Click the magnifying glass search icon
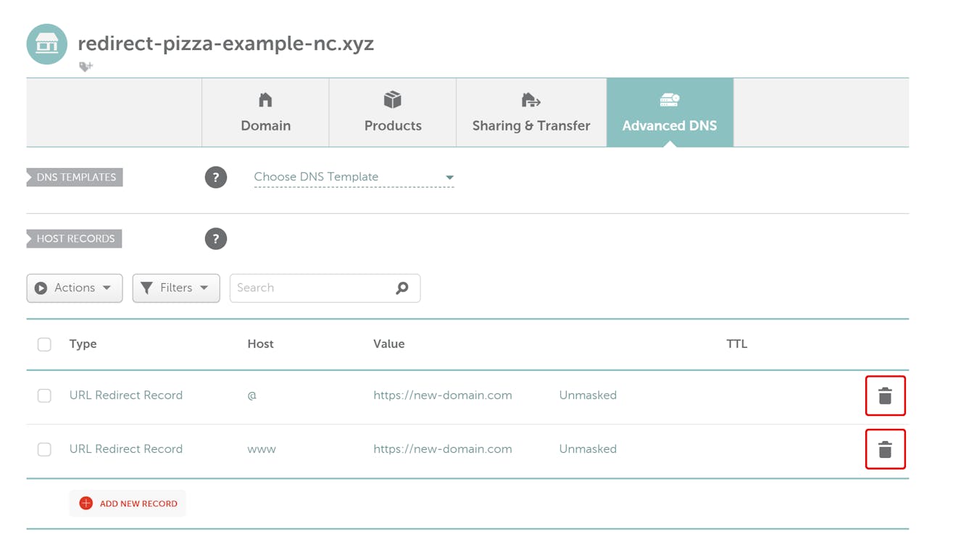The height and width of the screenshot is (560, 974). pos(402,288)
